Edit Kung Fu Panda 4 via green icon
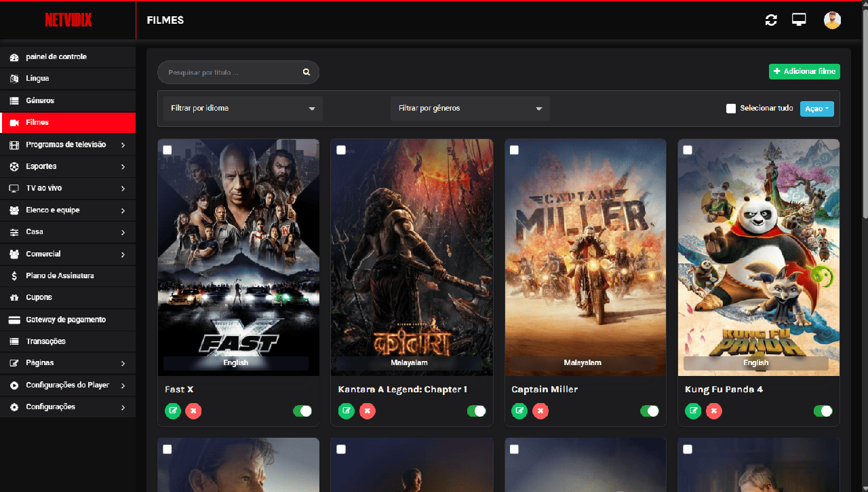 pos(693,411)
